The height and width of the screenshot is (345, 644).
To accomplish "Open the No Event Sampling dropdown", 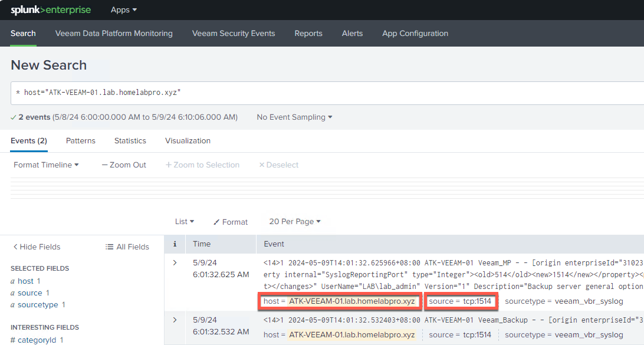I will pyautogui.click(x=294, y=117).
